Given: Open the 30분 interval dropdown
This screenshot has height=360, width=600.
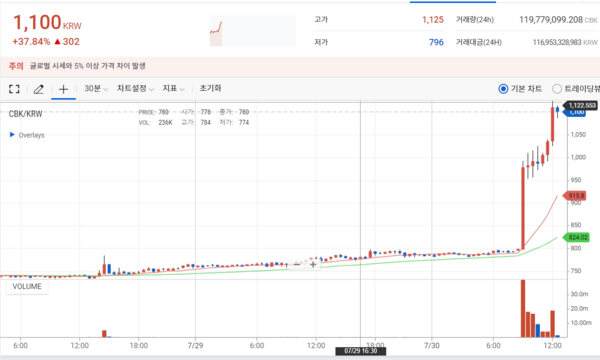Looking at the screenshot, I should tap(96, 88).
